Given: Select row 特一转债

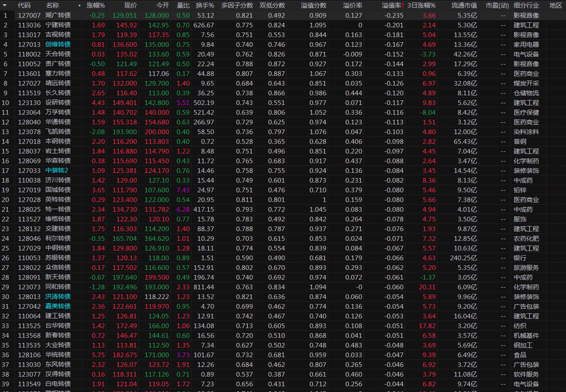Looking at the screenshot, I should 283,210.
